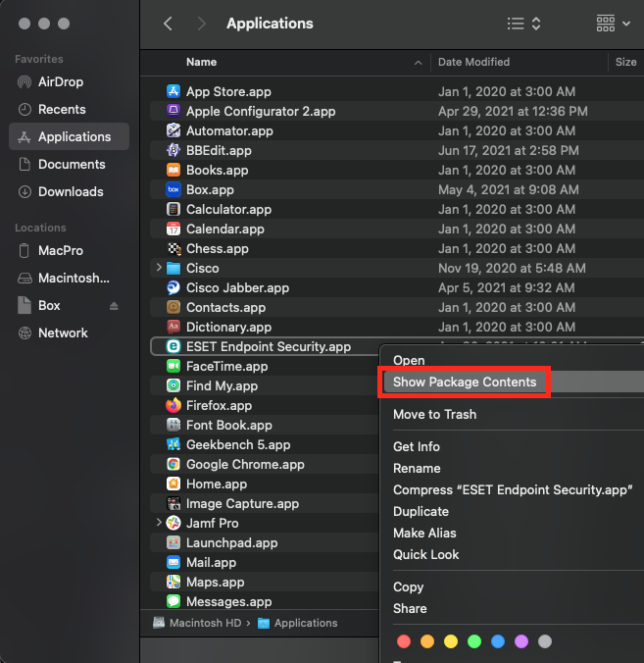Apply the green color tag
The width and height of the screenshot is (644, 663).
click(x=474, y=641)
